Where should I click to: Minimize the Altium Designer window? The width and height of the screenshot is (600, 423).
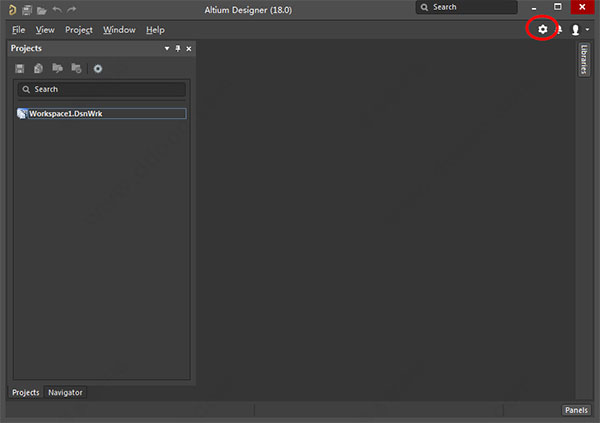(x=534, y=8)
